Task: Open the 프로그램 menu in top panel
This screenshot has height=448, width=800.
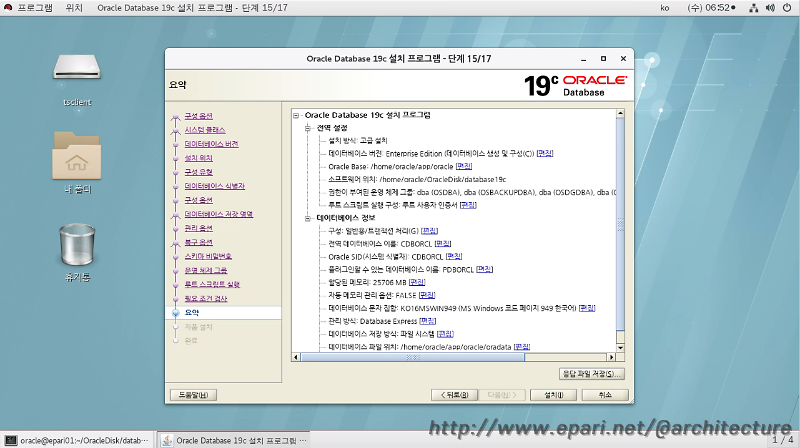Action: click(35, 8)
